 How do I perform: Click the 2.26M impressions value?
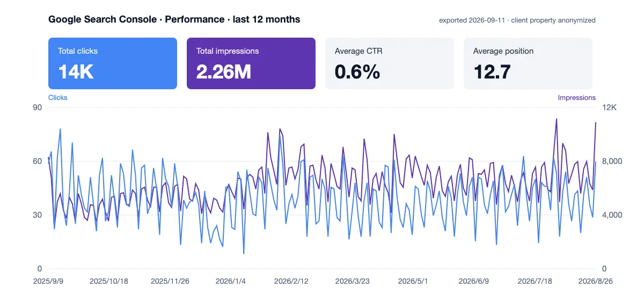point(224,71)
